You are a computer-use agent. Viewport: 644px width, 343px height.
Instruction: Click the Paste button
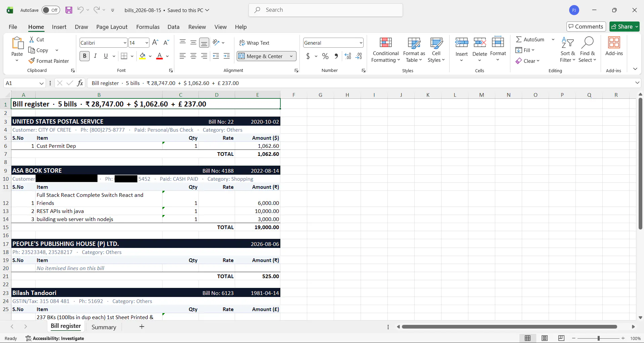pos(17,49)
